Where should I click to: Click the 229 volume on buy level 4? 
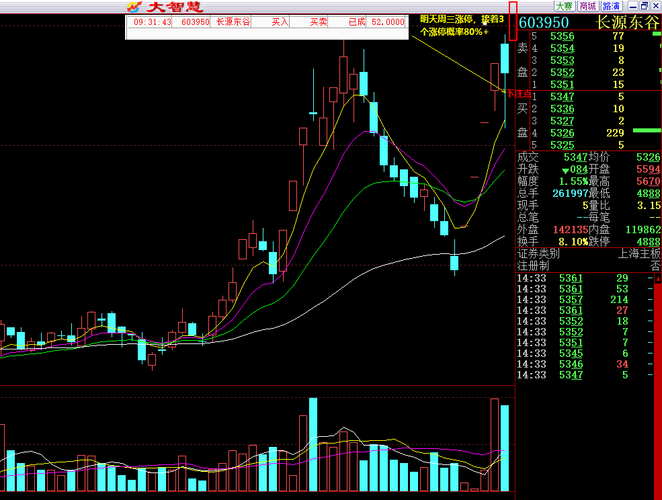pyautogui.click(x=615, y=133)
